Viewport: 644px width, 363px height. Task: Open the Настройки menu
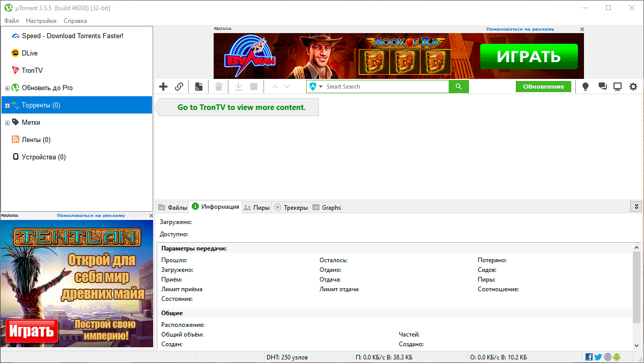click(x=41, y=21)
